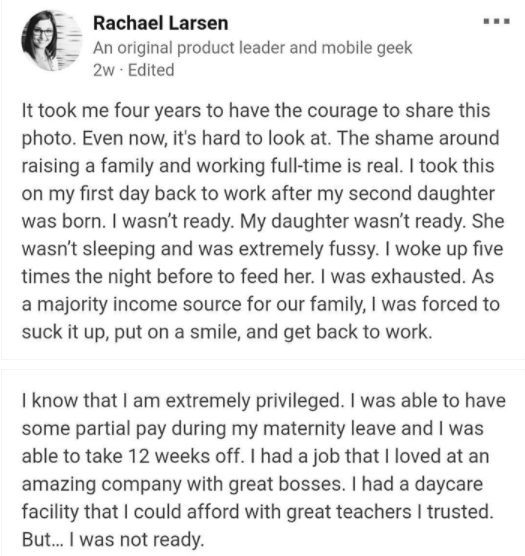525x556 pixels.
Task: Click the sentence 'I wasn't ready.'
Action: tap(173, 221)
